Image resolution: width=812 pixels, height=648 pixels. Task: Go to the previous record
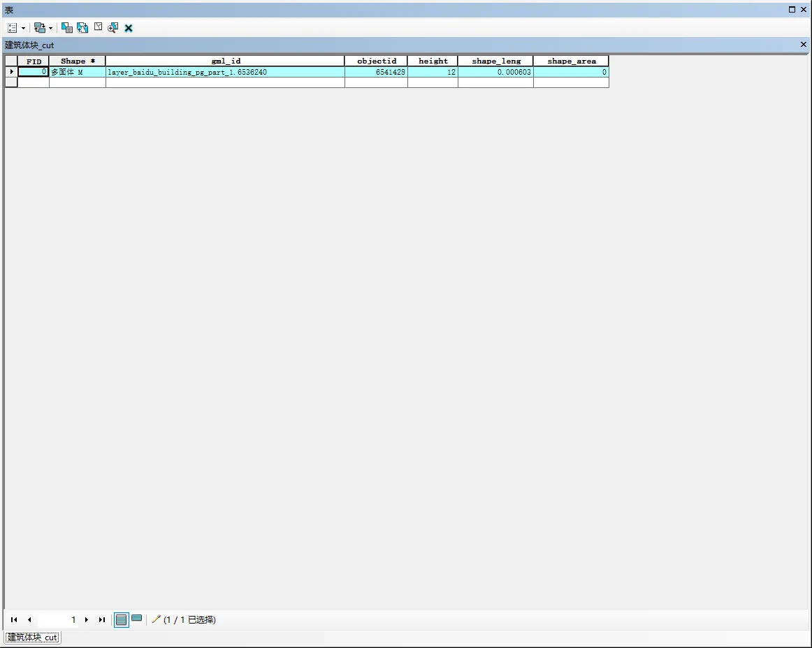point(29,619)
